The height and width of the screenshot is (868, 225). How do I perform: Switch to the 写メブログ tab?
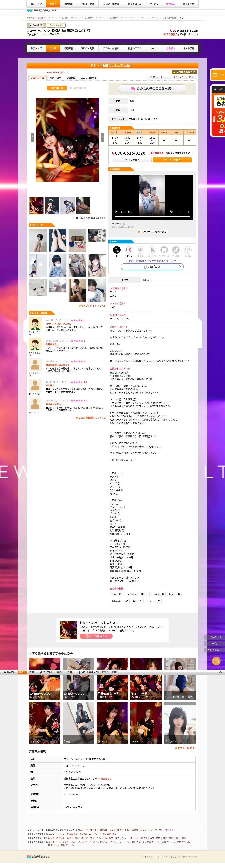55,78
